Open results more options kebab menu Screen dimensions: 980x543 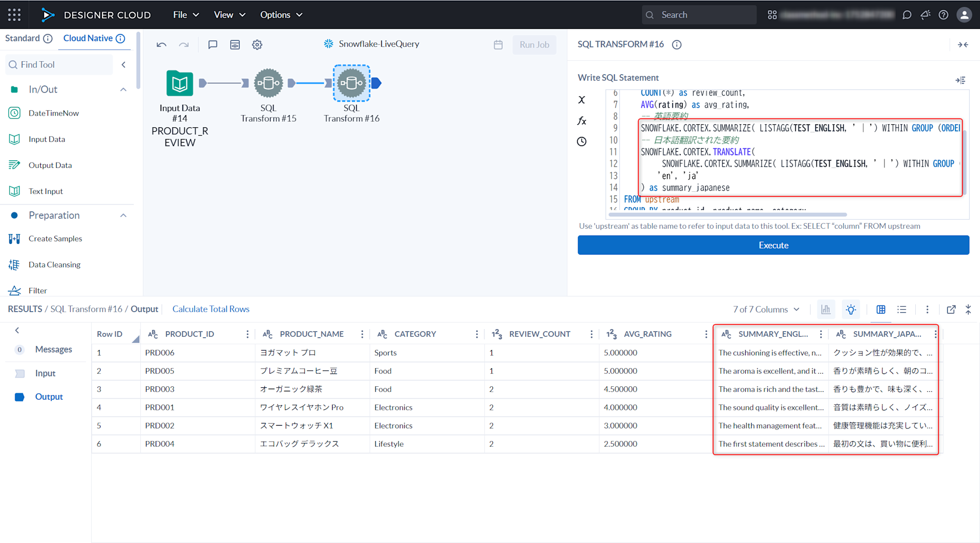tap(927, 309)
